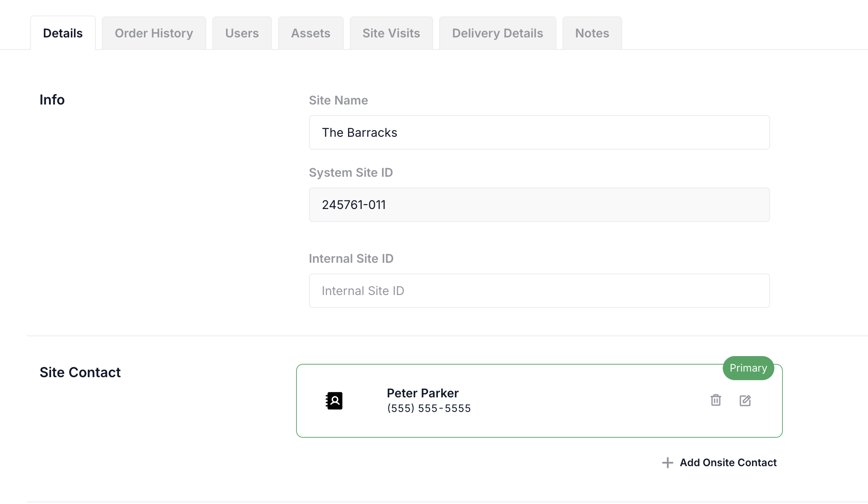Delete Peter Parker contact with trash icon
Viewport: 868px width, 504px height.
coord(715,400)
